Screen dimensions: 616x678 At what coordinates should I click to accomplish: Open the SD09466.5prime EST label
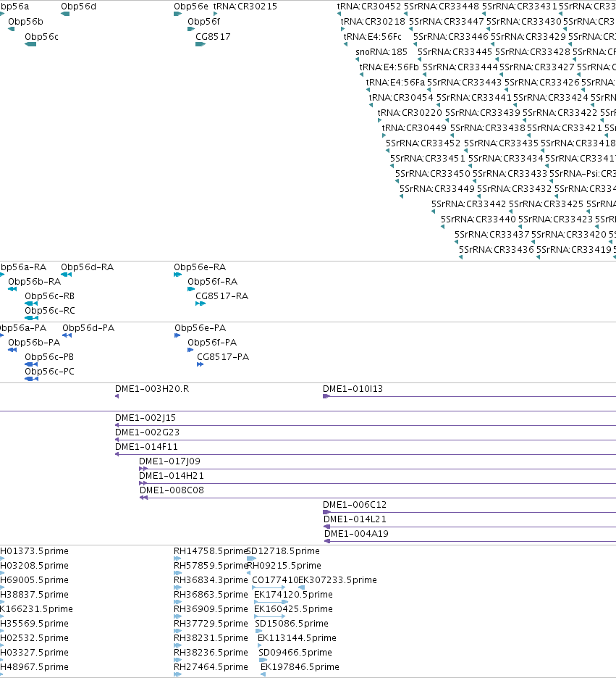(295, 653)
